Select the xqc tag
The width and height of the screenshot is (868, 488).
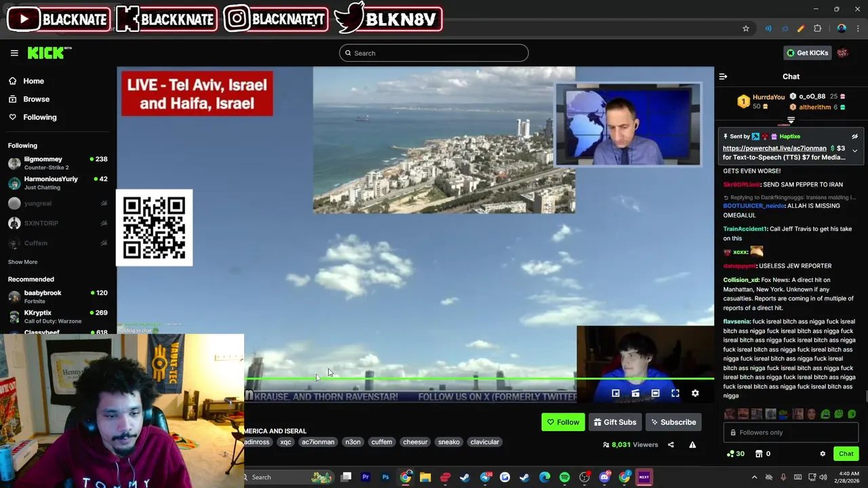(x=285, y=442)
